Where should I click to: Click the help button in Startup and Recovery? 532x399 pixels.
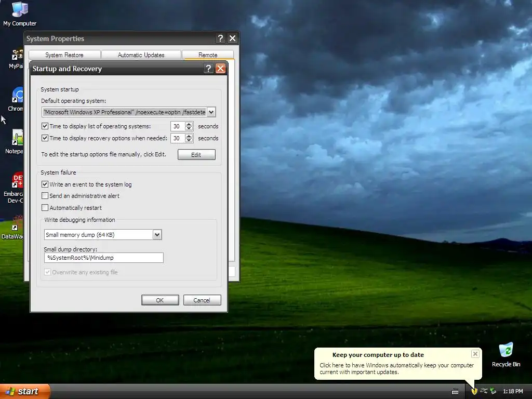(x=208, y=69)
